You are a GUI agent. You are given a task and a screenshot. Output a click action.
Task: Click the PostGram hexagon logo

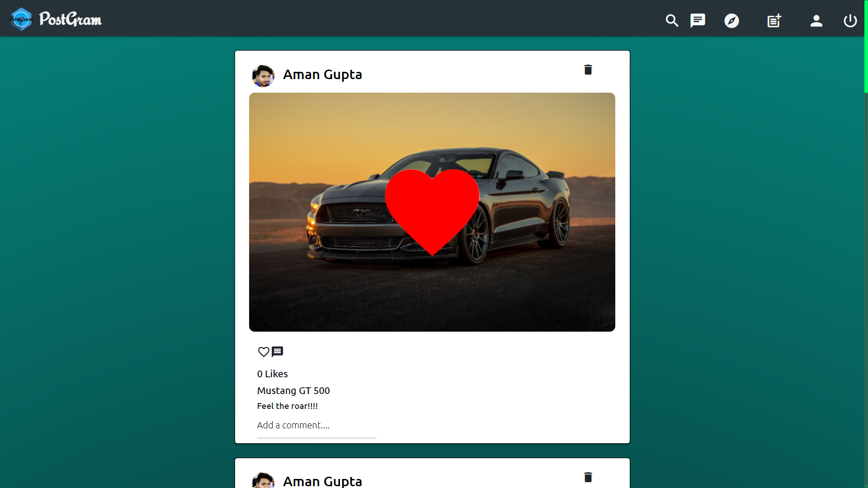click(x=21, y=19)
